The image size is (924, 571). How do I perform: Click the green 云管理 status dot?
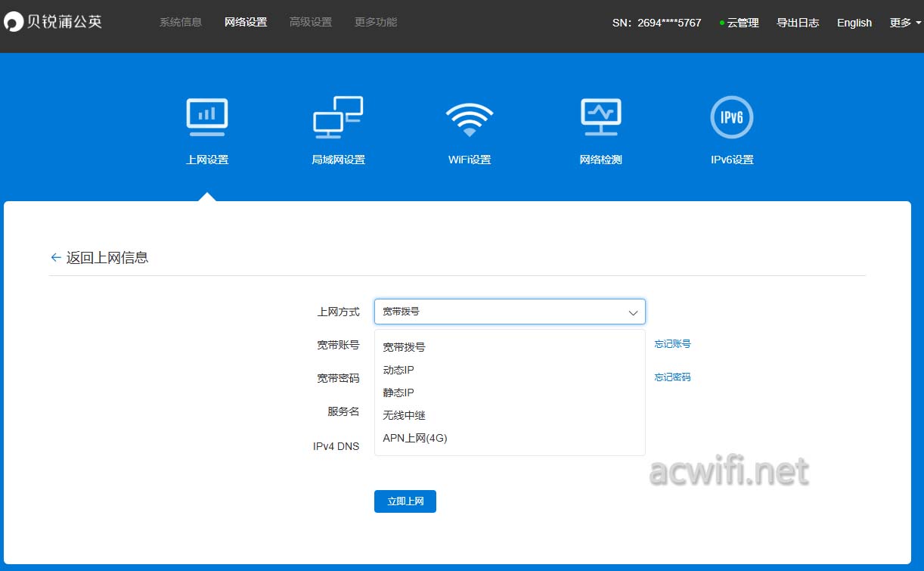tap(722, 23)
